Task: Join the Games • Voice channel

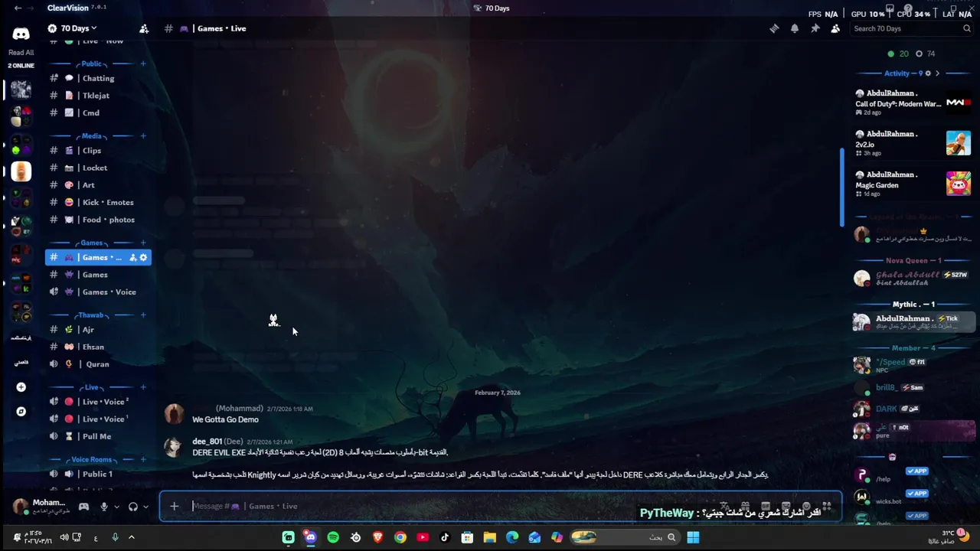Action: (x=98, y=292)
